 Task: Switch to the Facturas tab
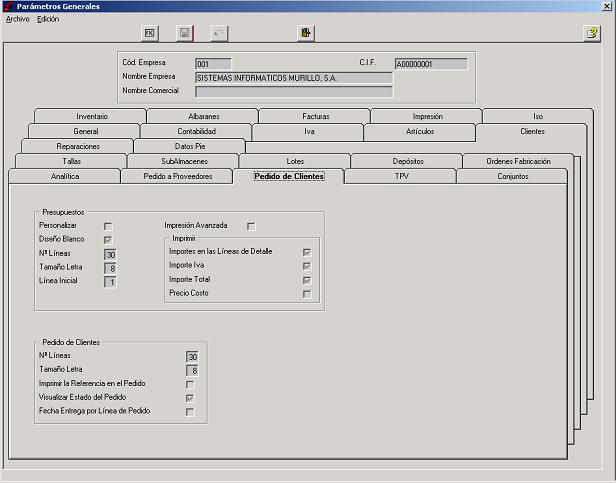pyautogui.click(x=315, y=116)
